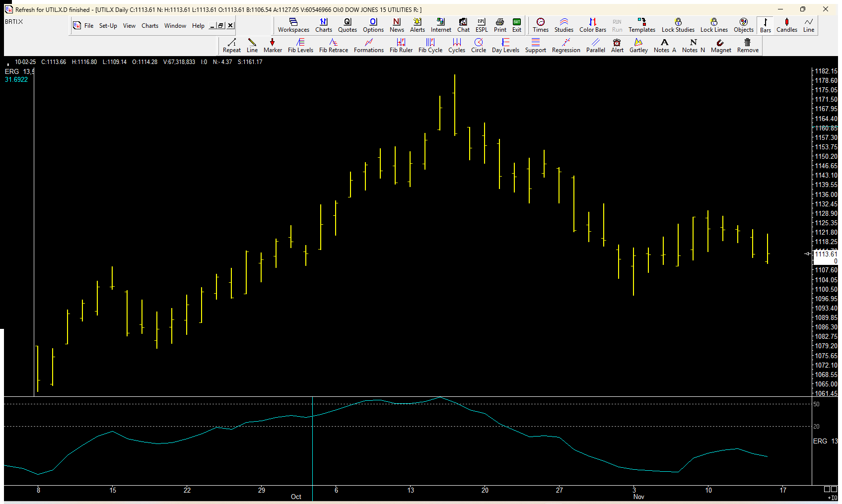
Task: Click the Quotes toolbar icon
Action: [347, 25]
